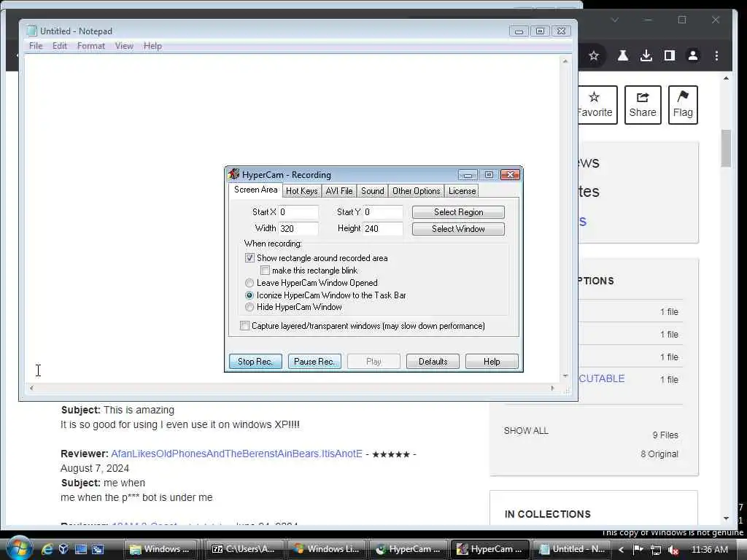Open the Windows Start orb
This screenshot has width=747, height=560.
(18, 548)
